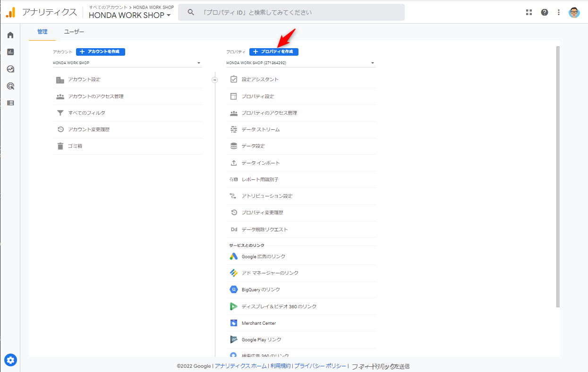Expand the HONDA WORK SHOP account dropdown
Image resolution: width=588 pixels, height=372 pixels.
(128, 63)
